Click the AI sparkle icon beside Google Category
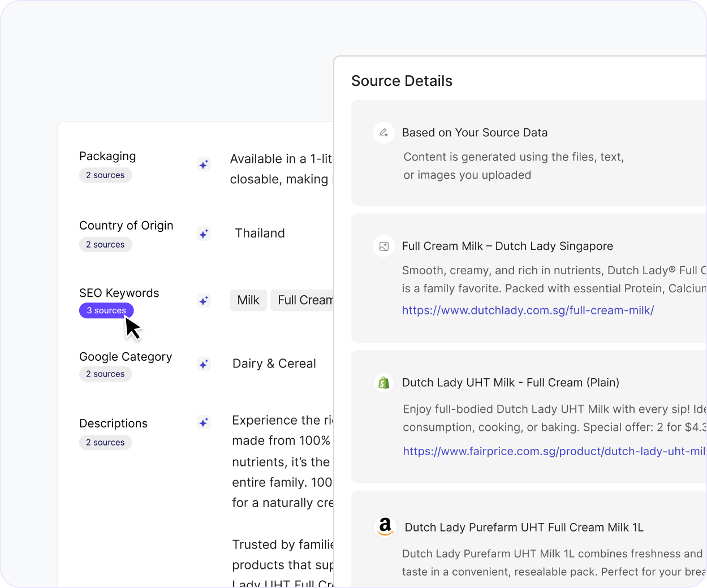 [x=204, y=364]
